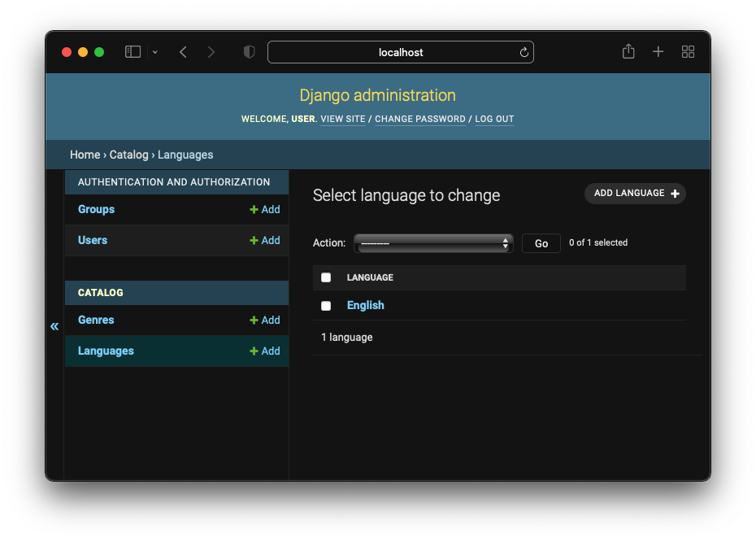Viewport: 756px width, 541px height.
Task: Open the Share icon in Safari
Action: coord(628,51)
